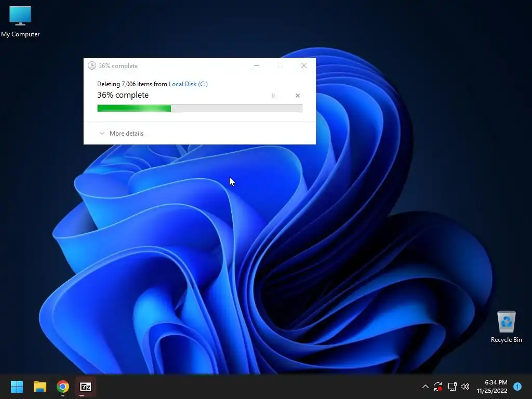Open the Windows Start menu
532x399 pixels.
coord(17,387)
